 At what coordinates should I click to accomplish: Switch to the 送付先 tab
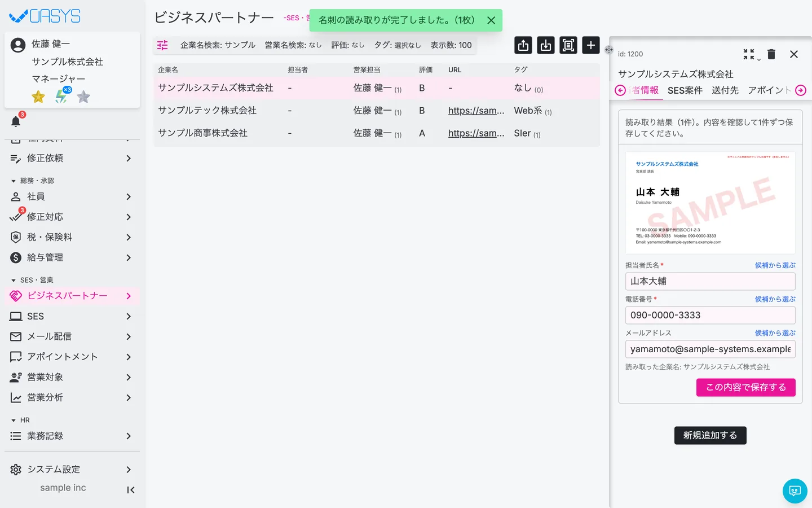coord(725,90)
